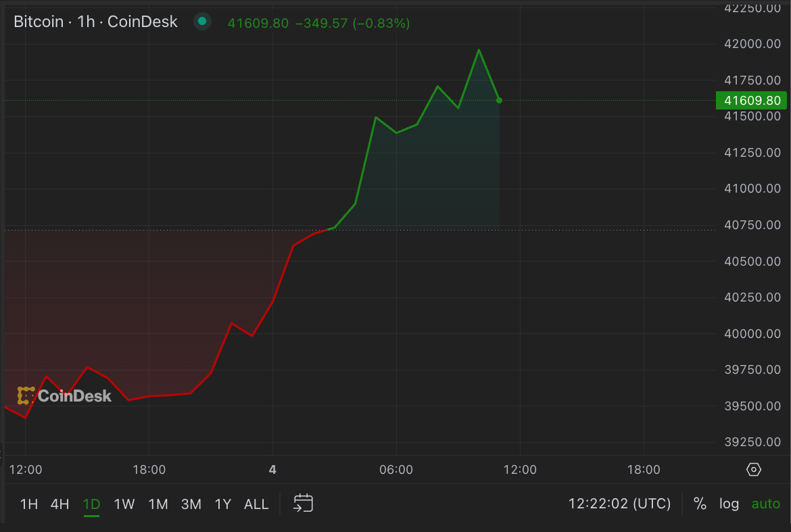Viewport: 791px width, 532px height.
Task: Disable auto scaling mode
Action: click(x=765, y=503)
